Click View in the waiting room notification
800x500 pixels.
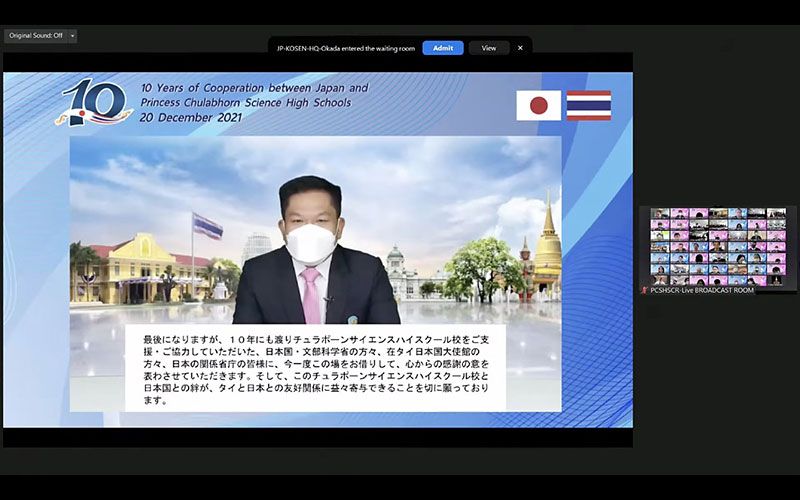[x=489, y=48]
